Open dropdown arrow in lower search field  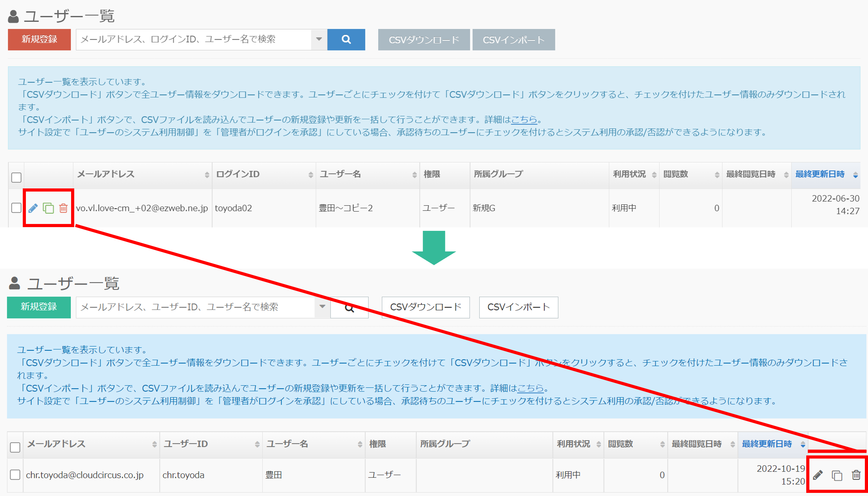(322, 307)
